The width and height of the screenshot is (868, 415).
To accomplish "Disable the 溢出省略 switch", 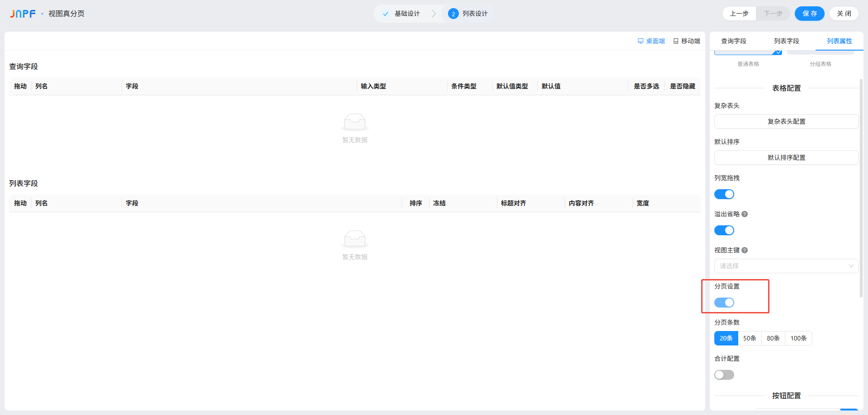I will (724, 230).
